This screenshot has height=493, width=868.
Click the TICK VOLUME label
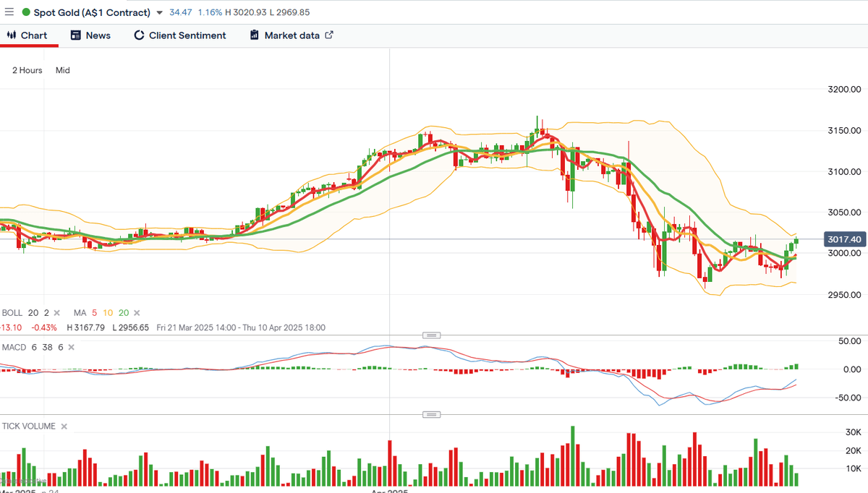coord(28,426)
